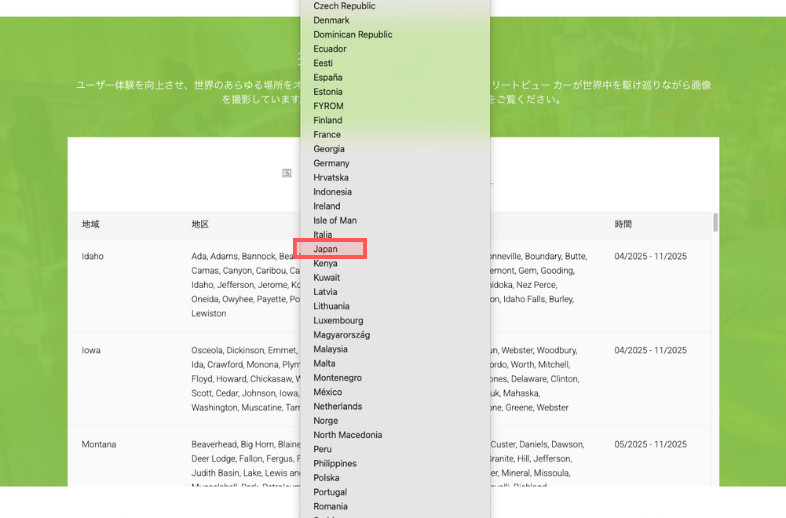This screenshot has width=786, height=518.
Task: Choose Philippines from the dropdown
Action: point(335,463)
